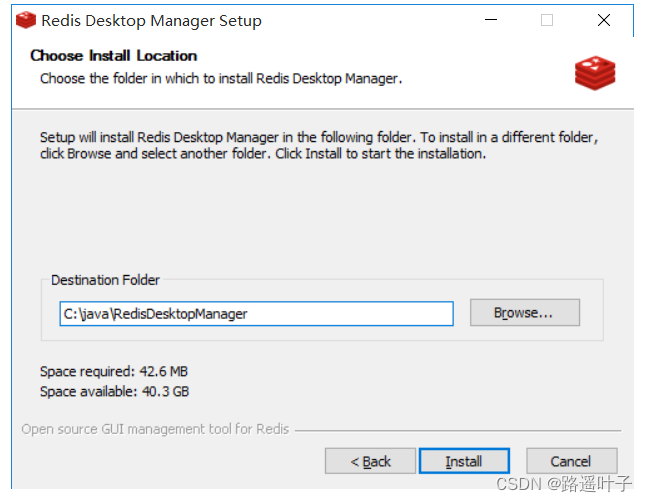This screenshot has width=648, height=502.
Task: Click the 'Space required: 42.6 MB' text
Action: pyautogui.click(x=114, y=371)
